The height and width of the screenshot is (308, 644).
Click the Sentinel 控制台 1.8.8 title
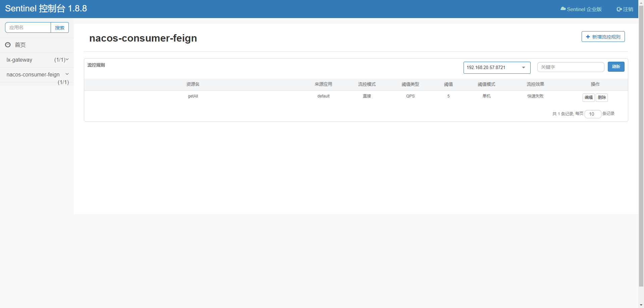coord(46,8)
